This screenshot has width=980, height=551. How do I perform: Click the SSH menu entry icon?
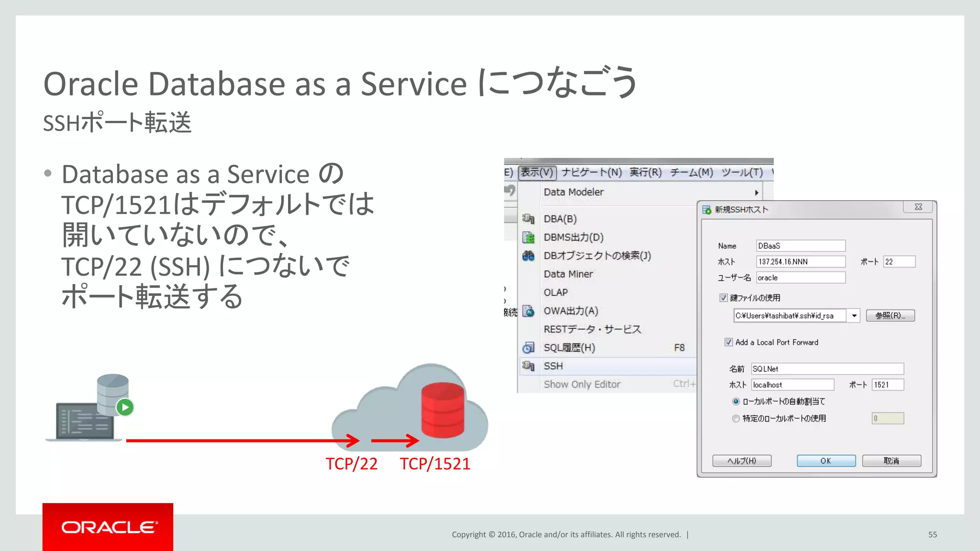coord(528,366)
